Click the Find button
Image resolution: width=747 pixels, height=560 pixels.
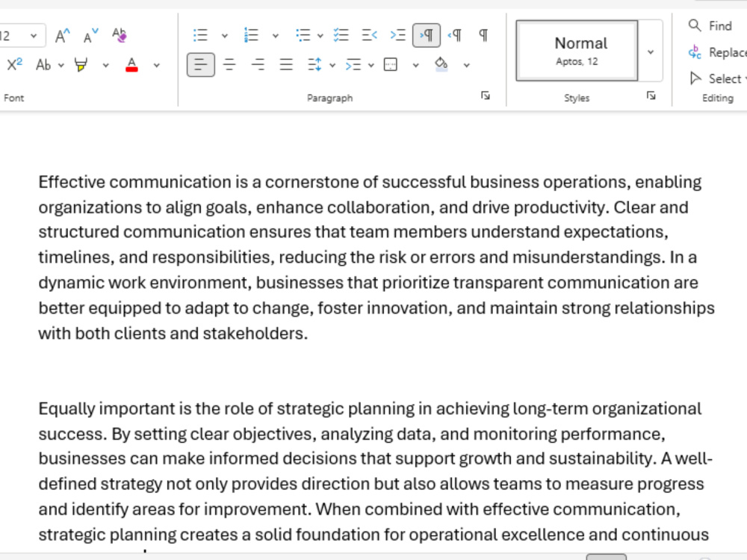point(710,25)
